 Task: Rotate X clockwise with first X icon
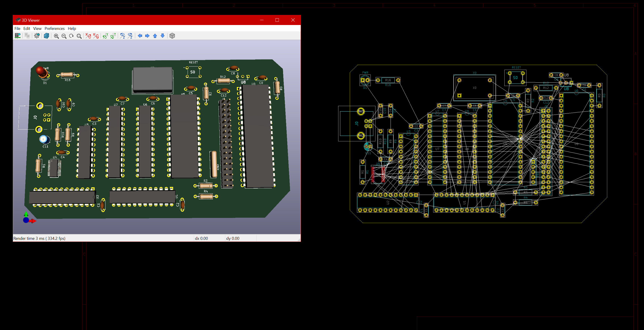(88, 36)
